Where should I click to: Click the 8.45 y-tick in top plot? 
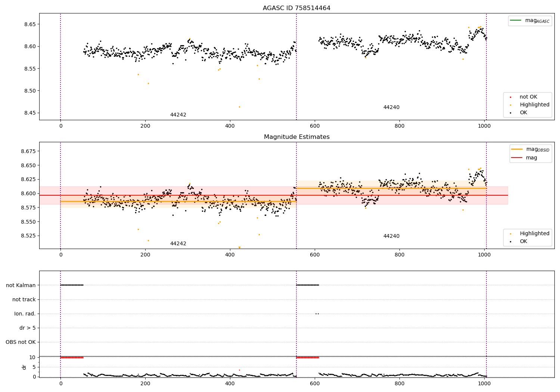30,113
